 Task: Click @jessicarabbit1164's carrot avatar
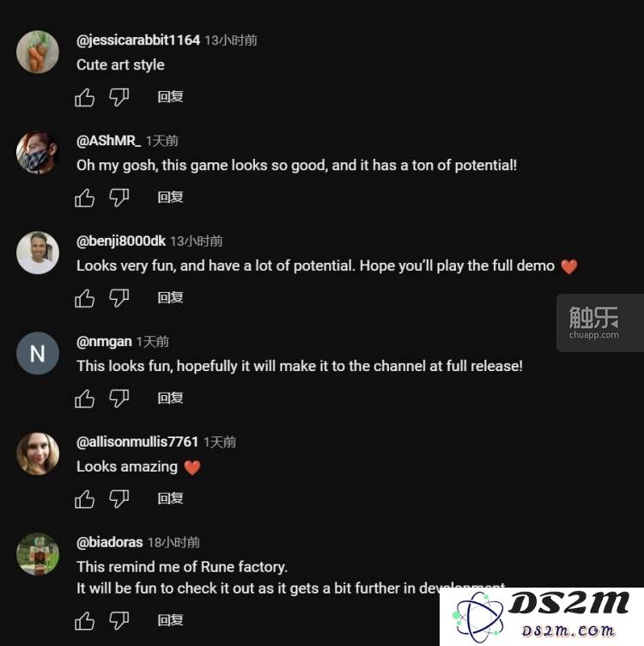38,52
